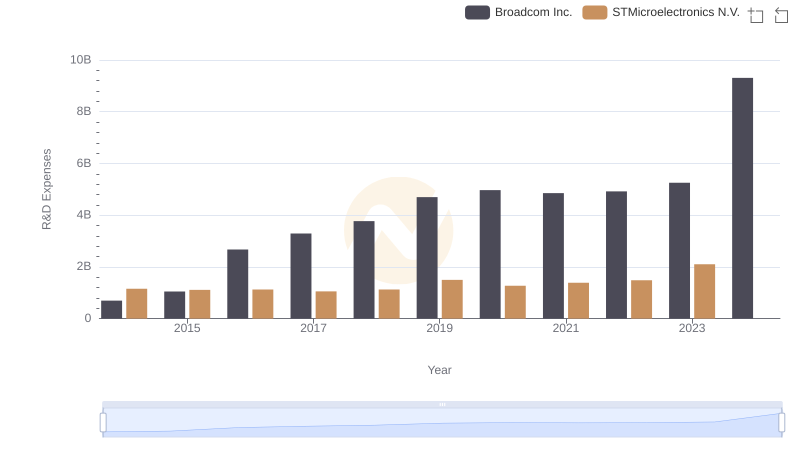Click the '2023' x-axis label
The width and height of the screenshot is (800, 461).
point(692,328)
